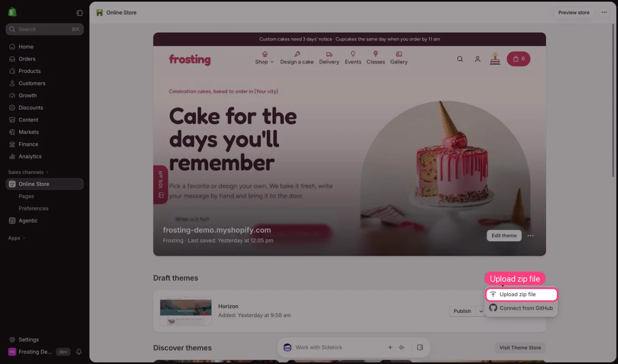
Task: Open Preferences under Online Store
Action: (33, 208)
